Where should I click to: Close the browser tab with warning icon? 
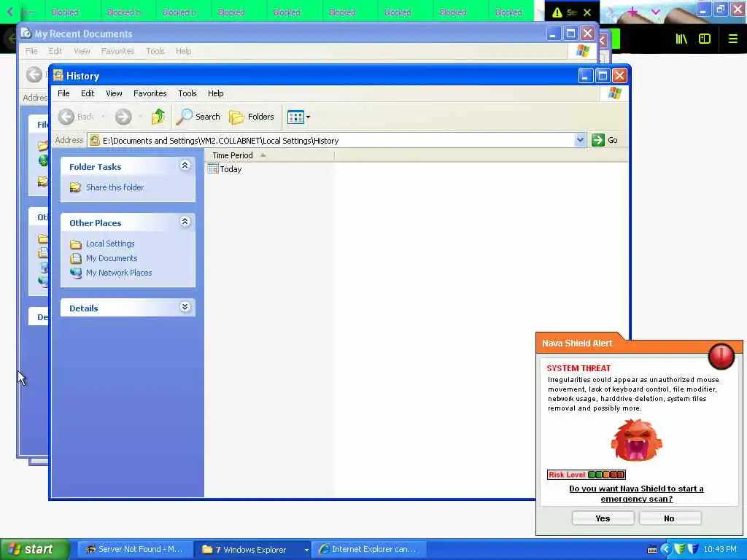coord(587,12)
